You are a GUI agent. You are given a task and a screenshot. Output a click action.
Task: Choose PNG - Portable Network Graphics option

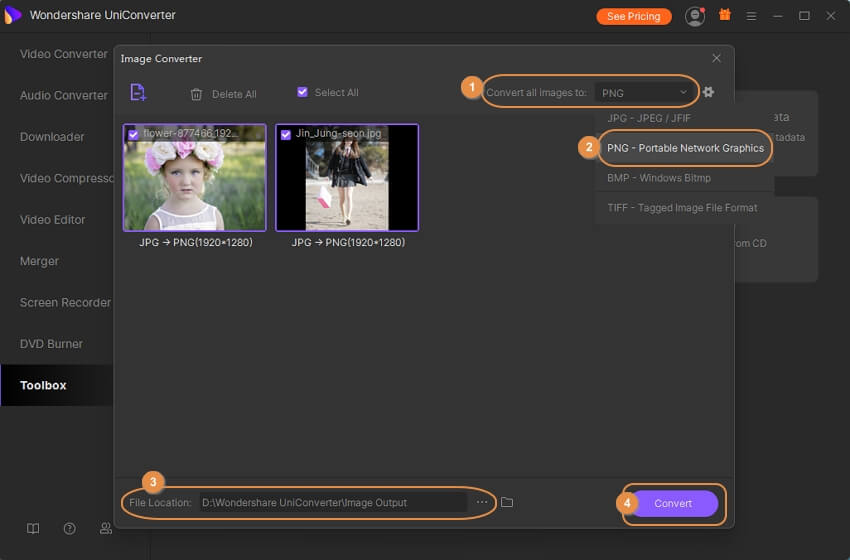pyautogui.click(x=685, y=148)
